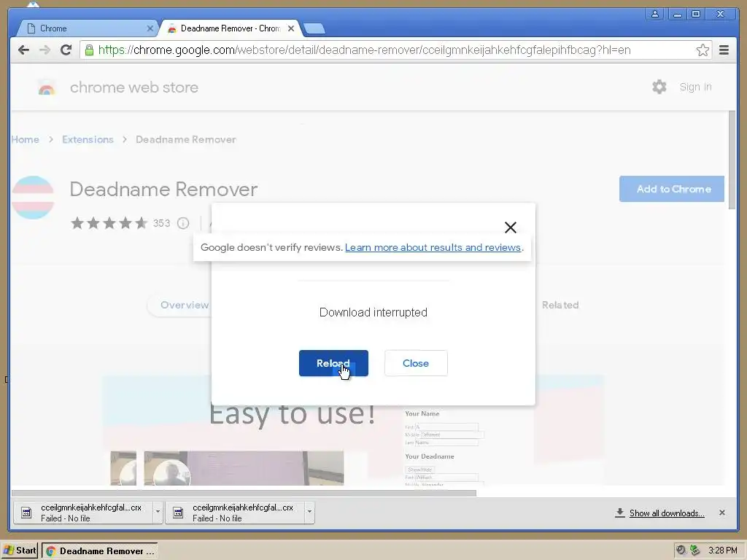
Task: Go back with the browser back arrow
Action: pyautogui.click(x=23, y=50)
